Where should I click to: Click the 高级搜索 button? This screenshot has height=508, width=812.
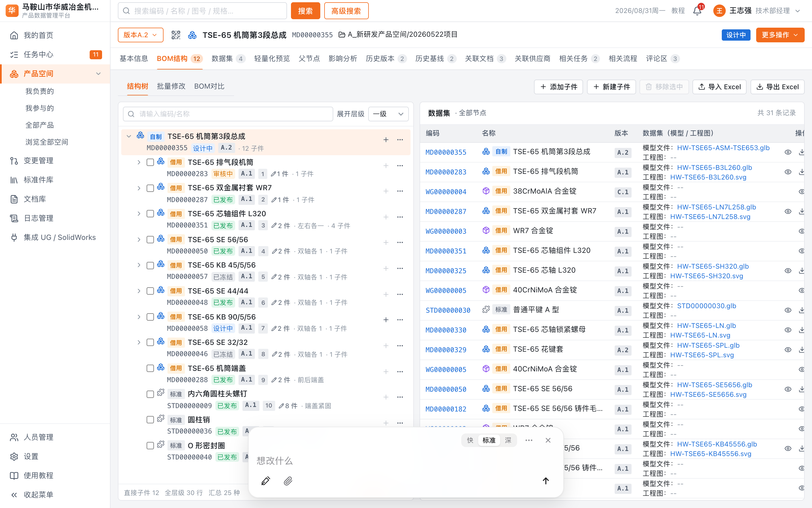346,11
